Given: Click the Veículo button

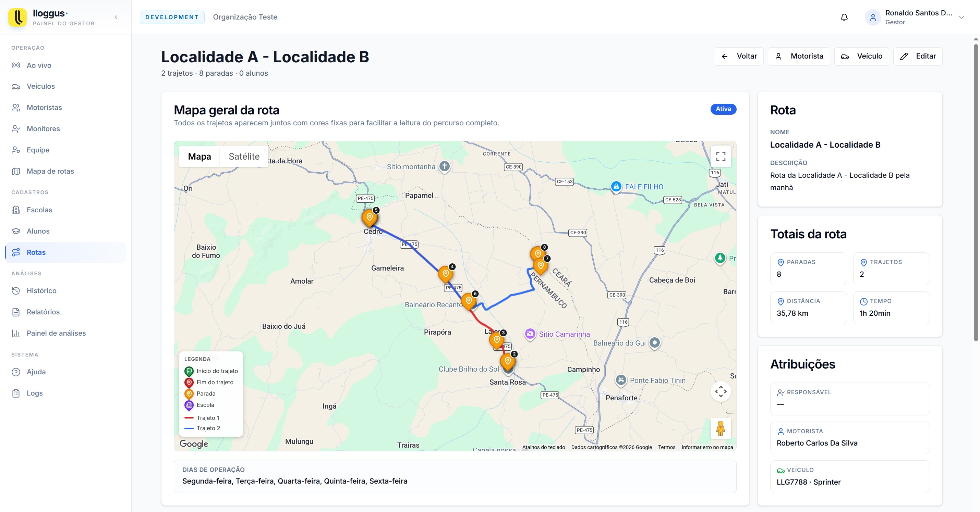Looking at the screenshot, I should [x=861, y=56].
